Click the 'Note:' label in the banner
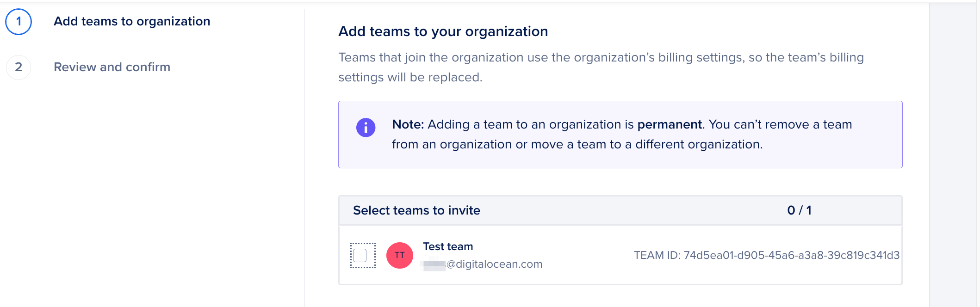980x307 pixels. tap(408, 124)
